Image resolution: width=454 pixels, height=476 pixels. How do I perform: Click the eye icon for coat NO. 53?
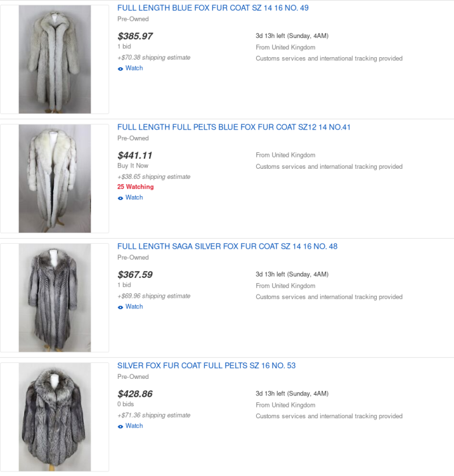coord(120,426)
